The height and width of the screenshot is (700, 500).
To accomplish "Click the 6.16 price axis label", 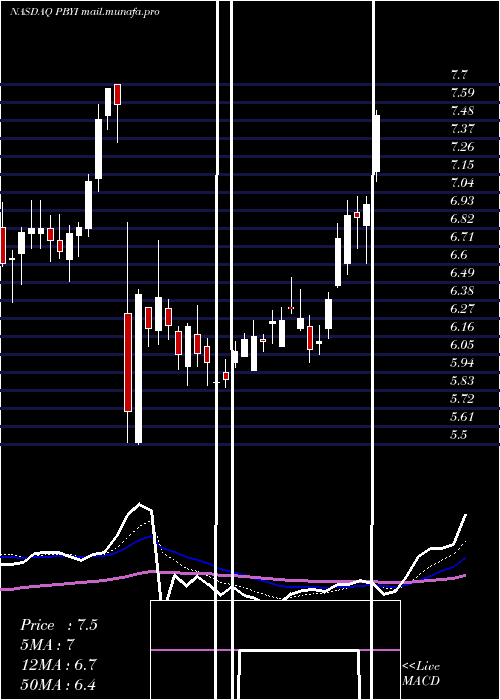I will click(x=462, y=327).
